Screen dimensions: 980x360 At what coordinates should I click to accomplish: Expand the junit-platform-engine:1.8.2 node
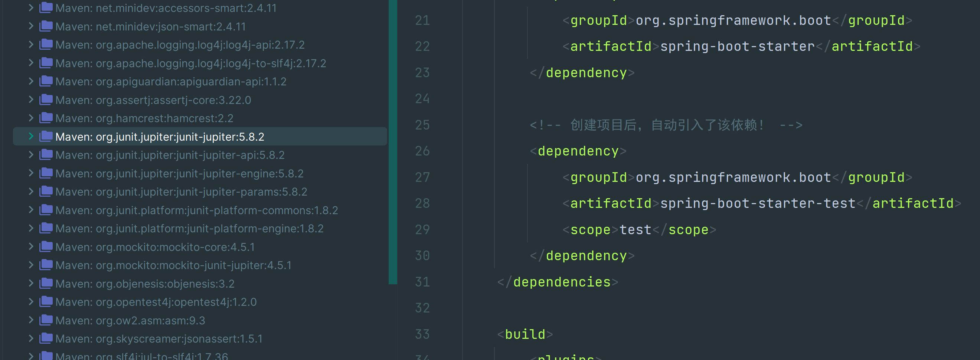click(31, 228)
